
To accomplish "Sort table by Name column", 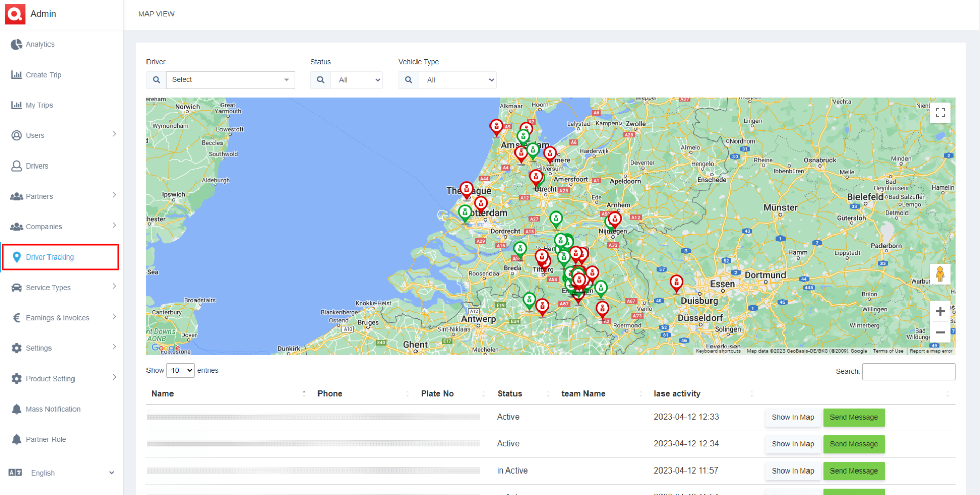I will click(228, 394).
